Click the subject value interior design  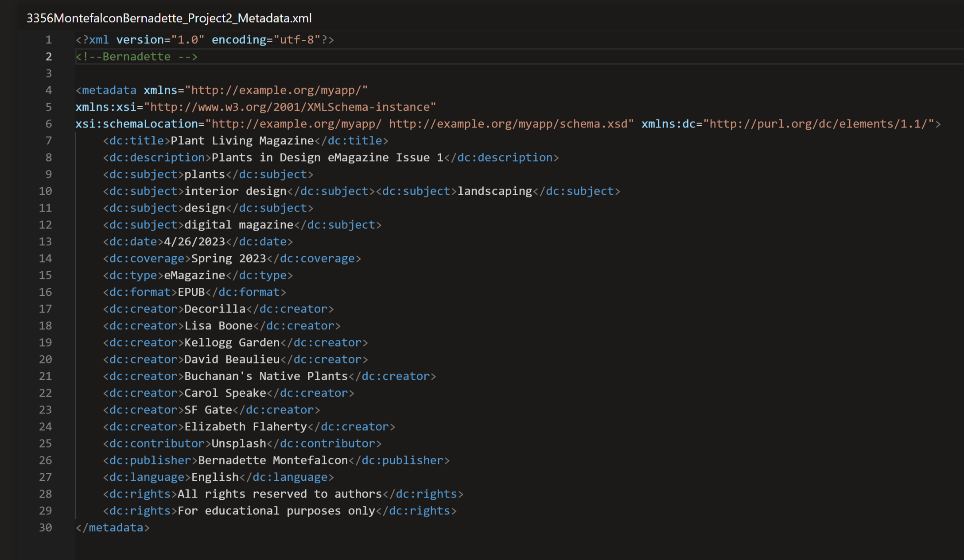(x=236, y=191)
